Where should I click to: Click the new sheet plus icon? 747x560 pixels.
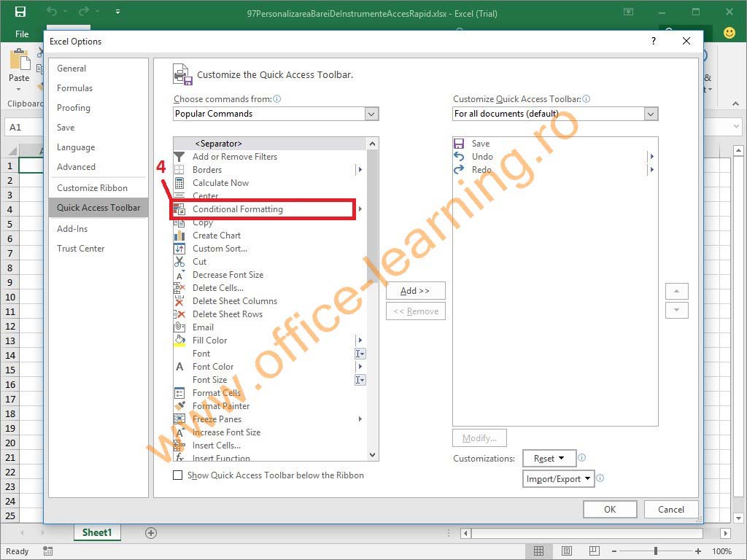pos(151,533)
